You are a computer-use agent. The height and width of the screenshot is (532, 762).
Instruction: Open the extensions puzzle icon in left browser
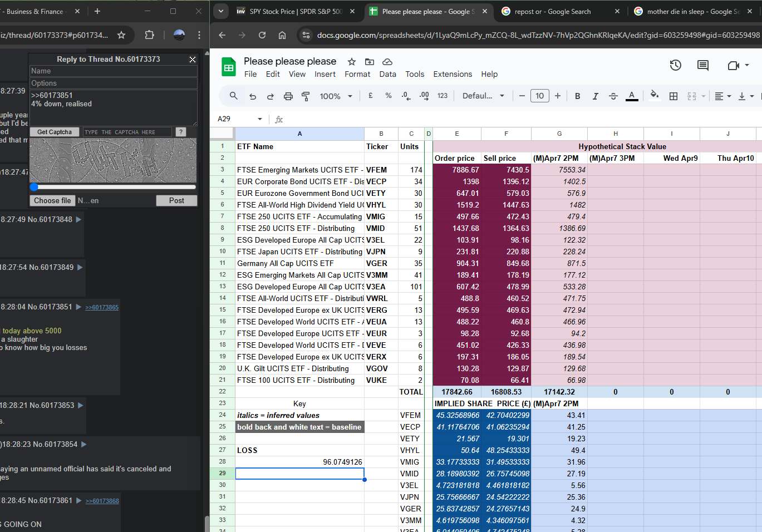[x=149, y=35]
